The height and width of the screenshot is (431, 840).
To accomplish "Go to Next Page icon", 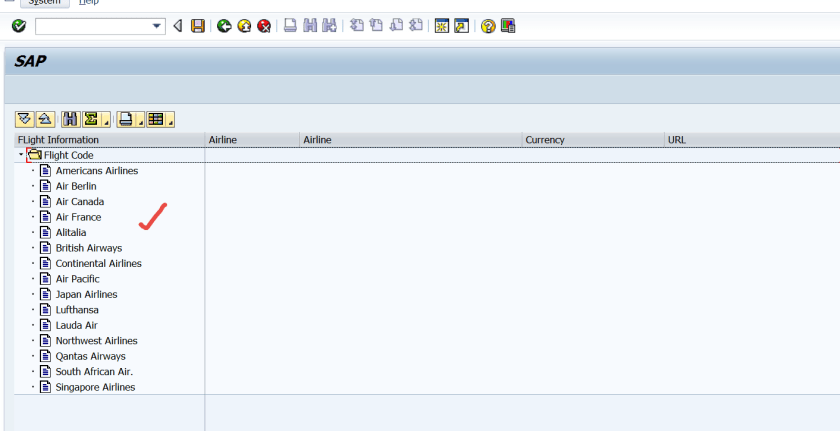I will [396, 25].
